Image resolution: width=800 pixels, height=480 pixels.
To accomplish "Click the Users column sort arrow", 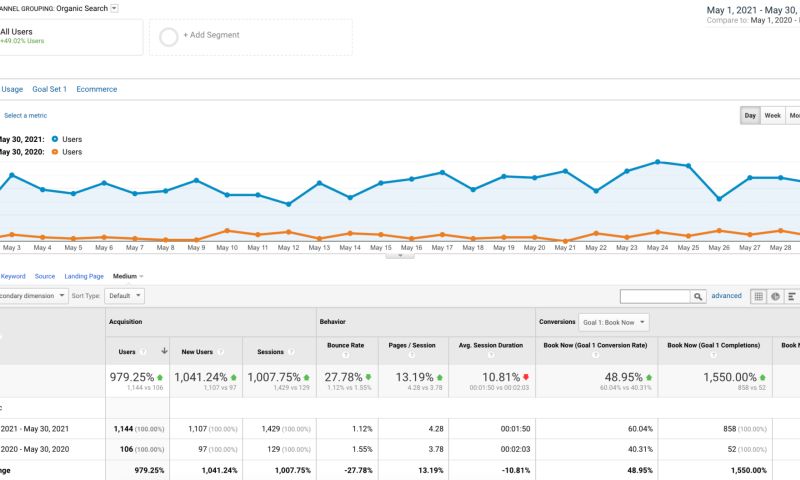I will 164,352.
